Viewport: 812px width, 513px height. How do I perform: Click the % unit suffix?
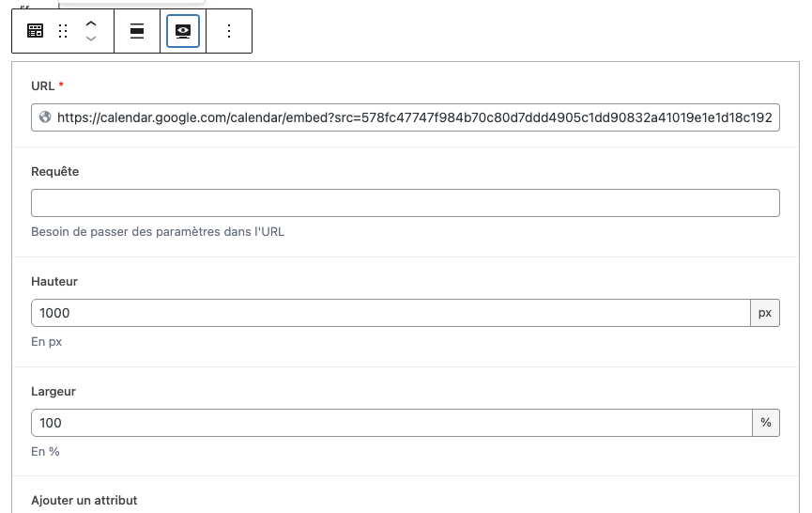point(766,423)
